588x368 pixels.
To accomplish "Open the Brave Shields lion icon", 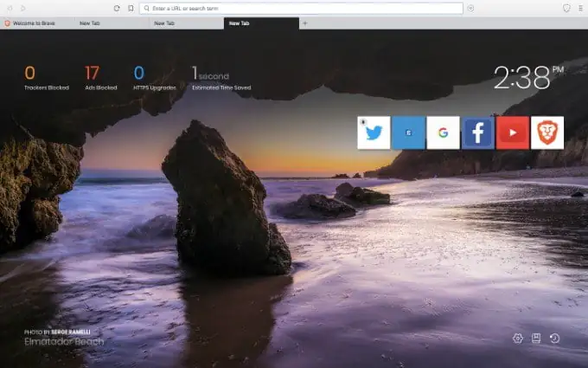I will 566,8.
